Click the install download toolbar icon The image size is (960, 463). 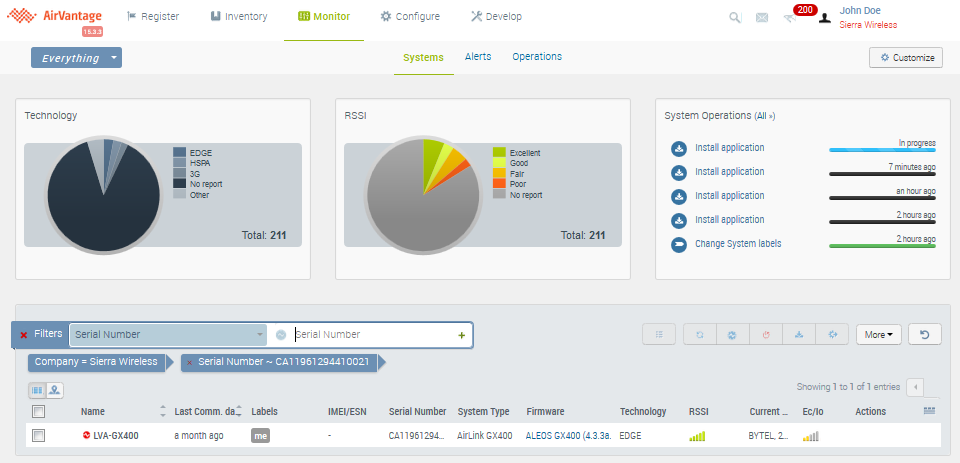[799, 334]
